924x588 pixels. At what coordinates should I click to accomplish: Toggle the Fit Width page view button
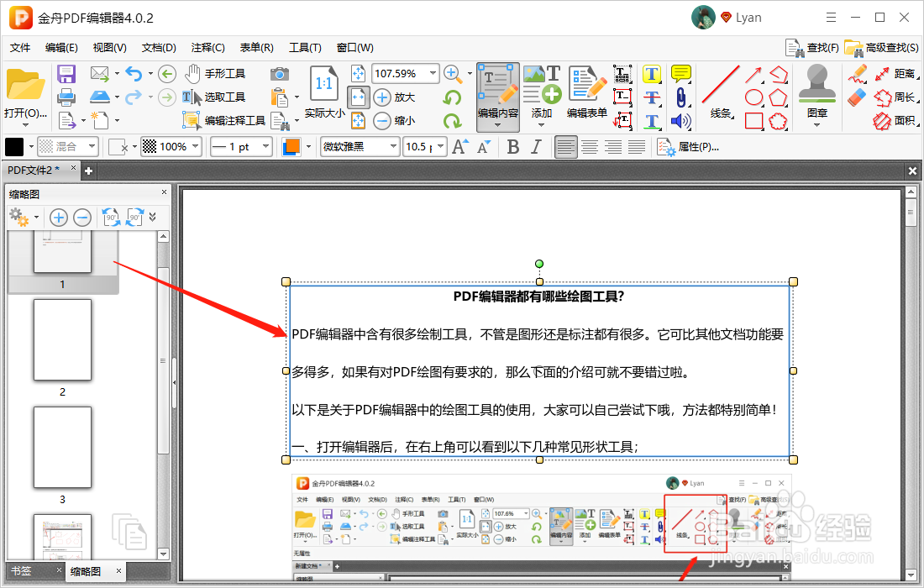(359, 97)
